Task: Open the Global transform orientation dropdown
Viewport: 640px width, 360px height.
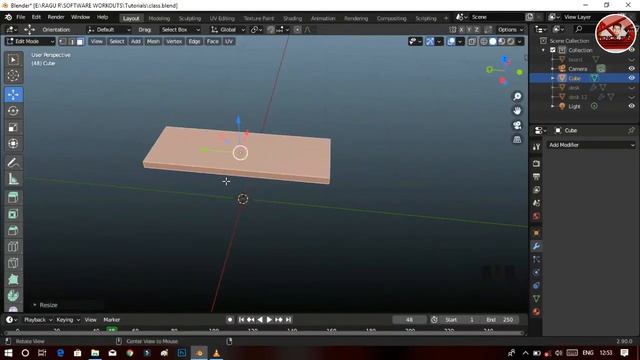Action: click(228, 29)
